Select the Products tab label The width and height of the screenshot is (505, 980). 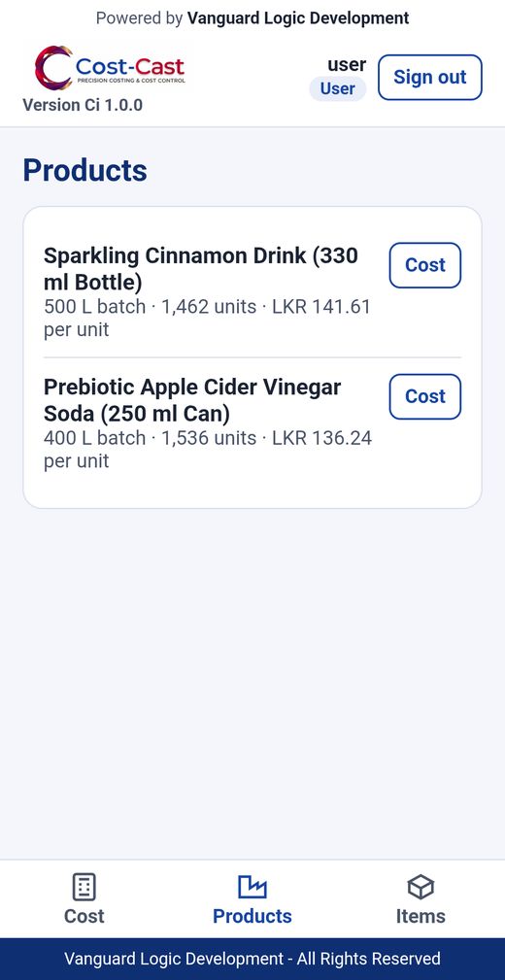[x=252, y=916]
